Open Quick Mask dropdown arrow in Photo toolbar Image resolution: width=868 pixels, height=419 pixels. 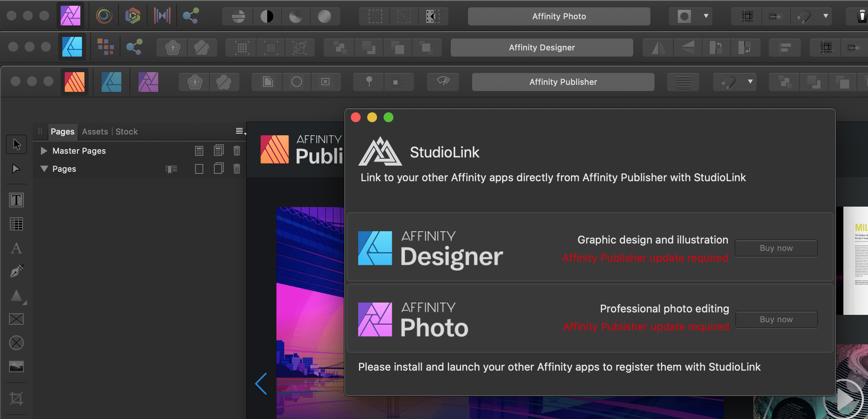click(x=706, y=16)
